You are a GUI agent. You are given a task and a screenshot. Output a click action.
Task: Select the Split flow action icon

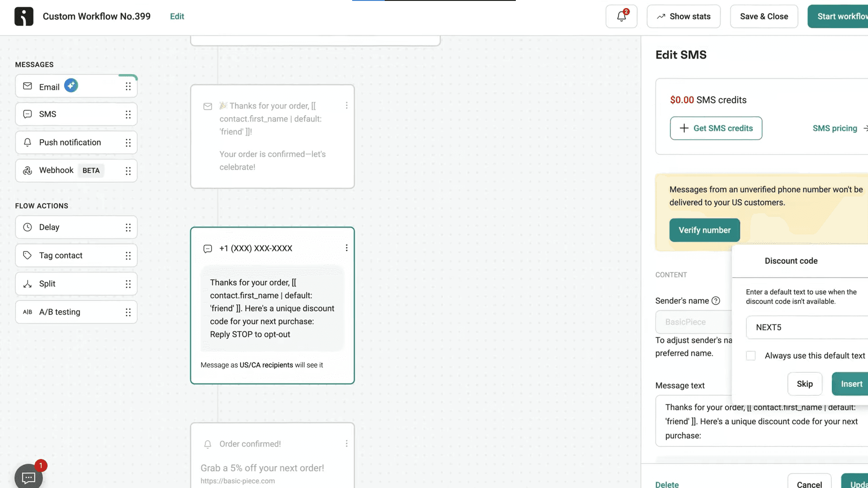(x=27, y=284)
